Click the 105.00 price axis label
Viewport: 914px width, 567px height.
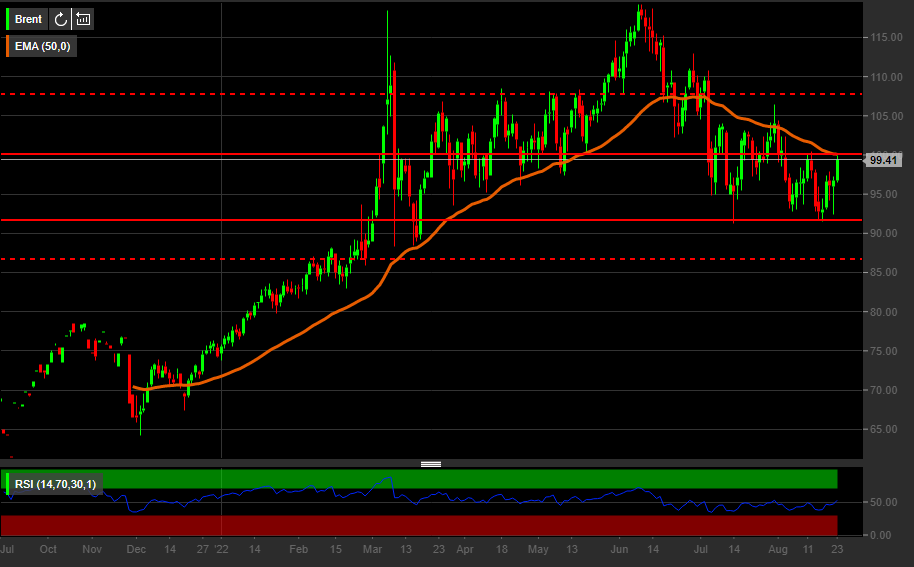(x=886, y=116)
